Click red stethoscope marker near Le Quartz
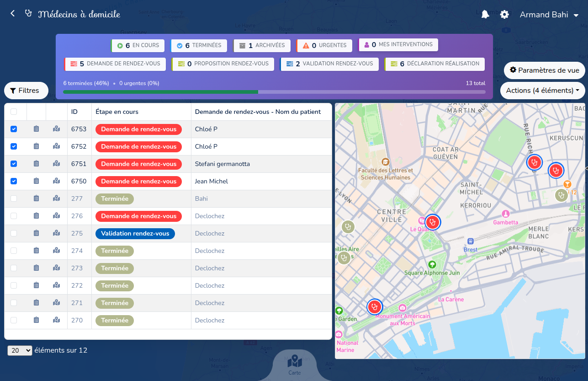The width and height of the screenshot is (588, 381). point(432,222)
